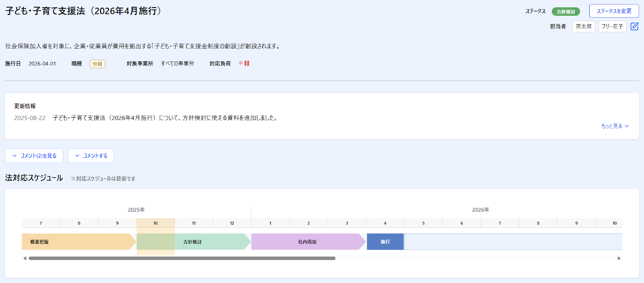Select assignee tag 燕太郎
This screenshot has width=644, height=283.
[x=584, y=27]
